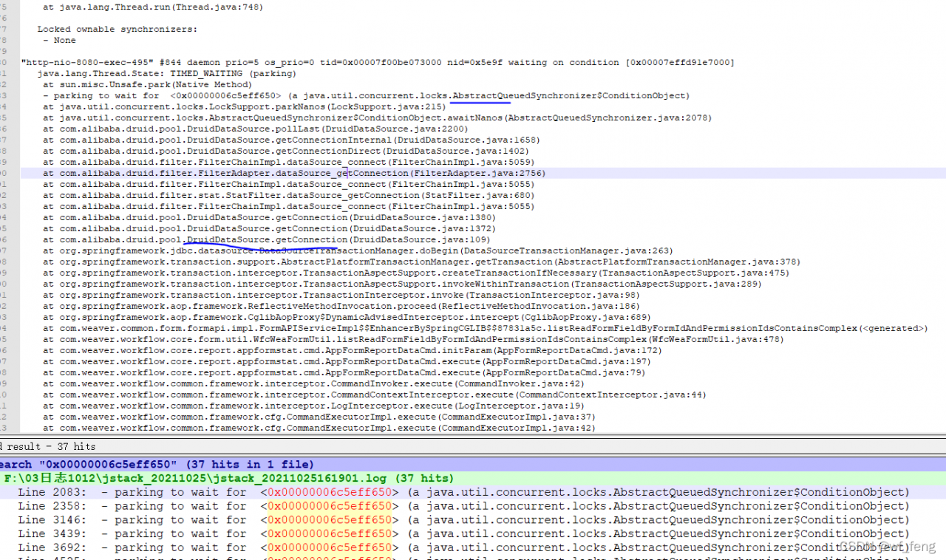The width and height of the screenshot is (946, 560).
Task: Select the 'Locked ownable synchronizers:' line
Action: pyautogui.click(x=118, y=29)
